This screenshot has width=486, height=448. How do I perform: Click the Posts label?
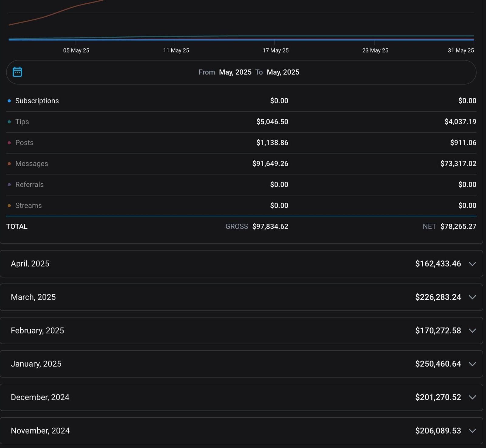tap(24, 143)
